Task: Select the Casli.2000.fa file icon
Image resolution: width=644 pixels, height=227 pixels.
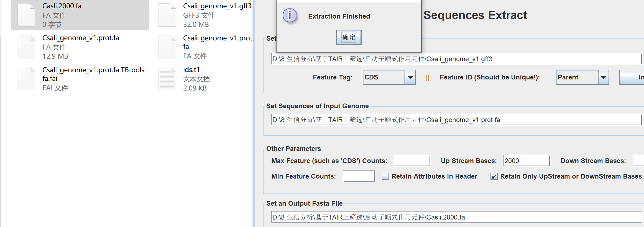Action: point(26,15)
